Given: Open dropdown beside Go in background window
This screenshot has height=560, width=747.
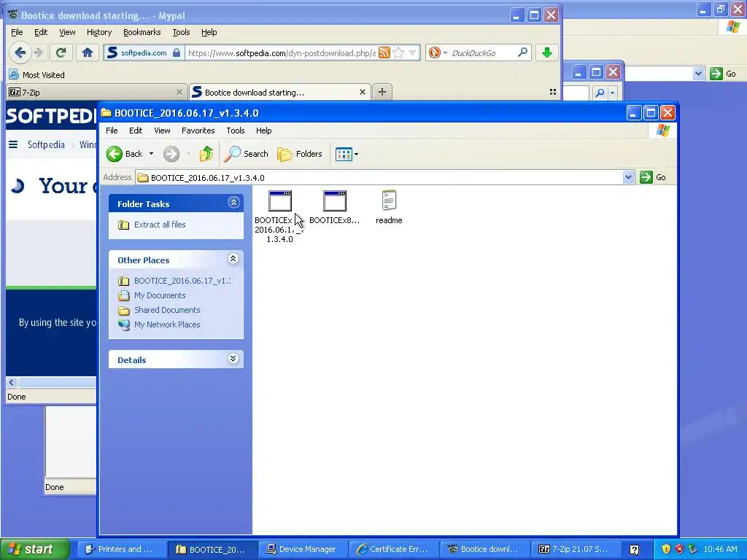Looking at the screenshot, I should click(x=698, y=74).
